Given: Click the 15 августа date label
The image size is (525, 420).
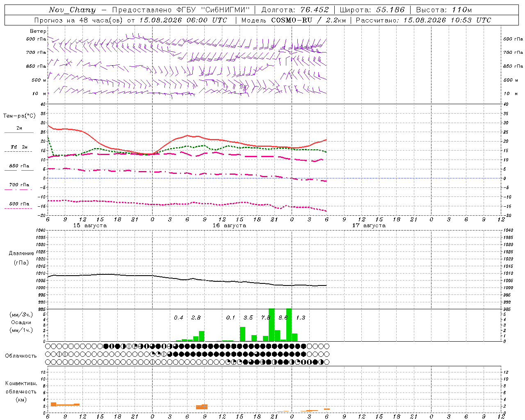Looking at the screenshot, I should coord(90,226).
